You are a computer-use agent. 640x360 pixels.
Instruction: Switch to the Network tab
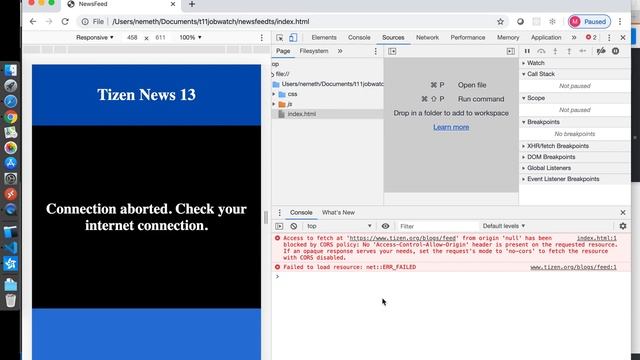point(427,38)
